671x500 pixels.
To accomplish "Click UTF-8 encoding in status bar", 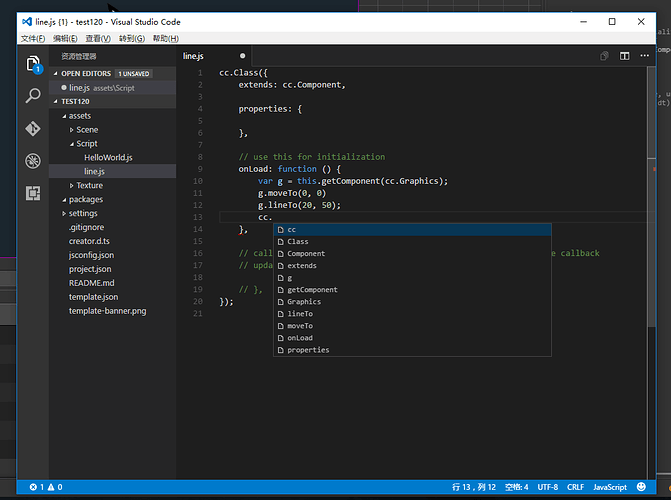I will coord(546,487).
